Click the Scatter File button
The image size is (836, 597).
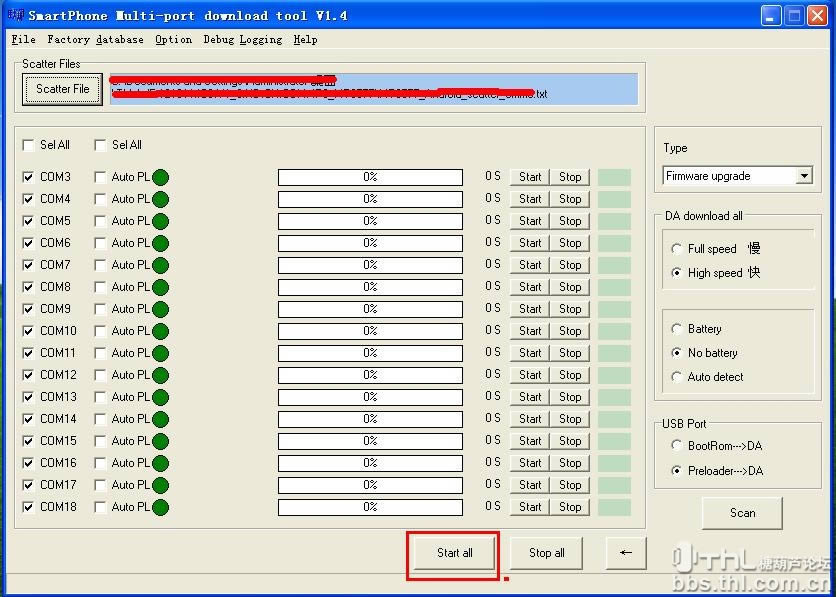click(x=62, y=89)
